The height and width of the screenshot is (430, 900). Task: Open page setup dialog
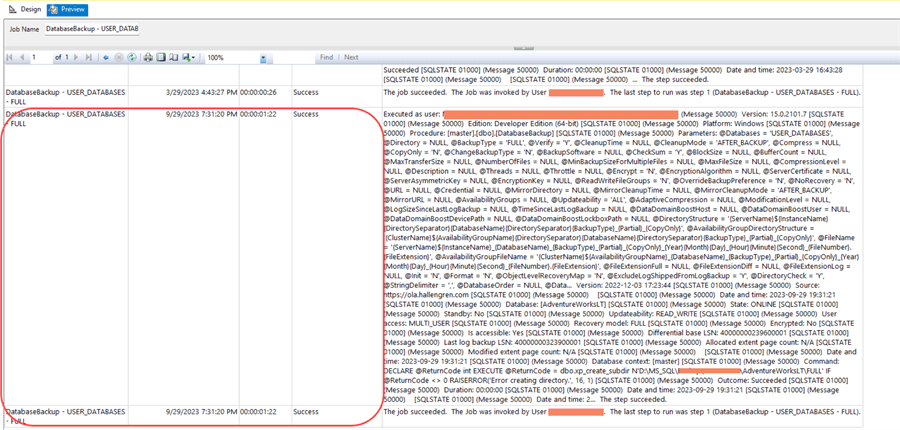[x=171, y=58]
